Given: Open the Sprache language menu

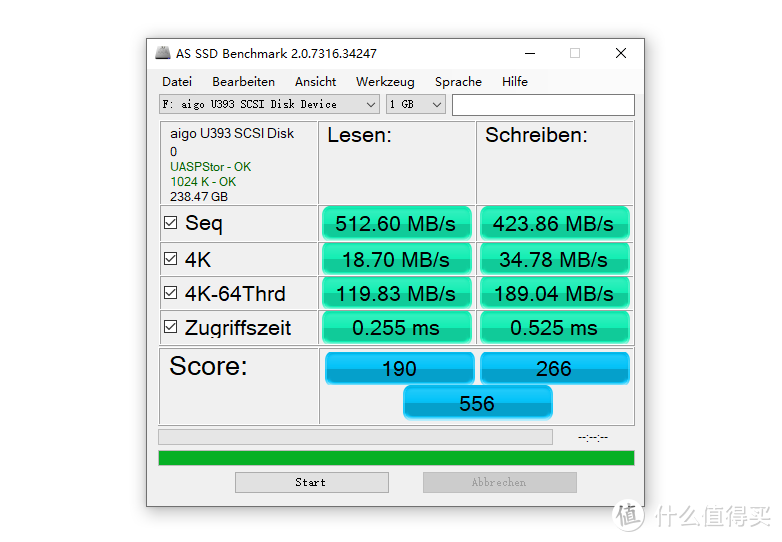Looking at the screenshot, I should 458,82.
